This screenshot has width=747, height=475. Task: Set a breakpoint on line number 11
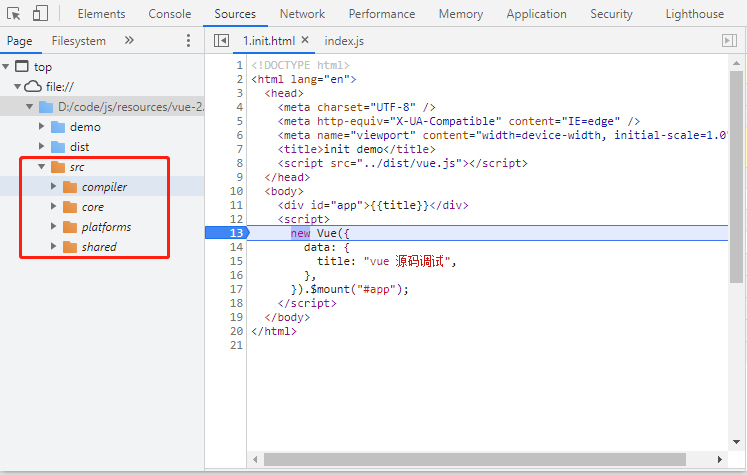click(237, 205)
